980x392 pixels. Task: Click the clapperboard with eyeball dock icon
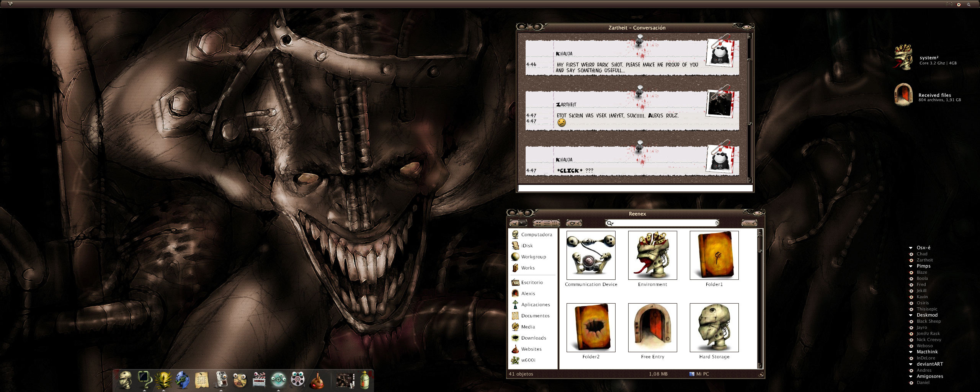tap(259, 379)
